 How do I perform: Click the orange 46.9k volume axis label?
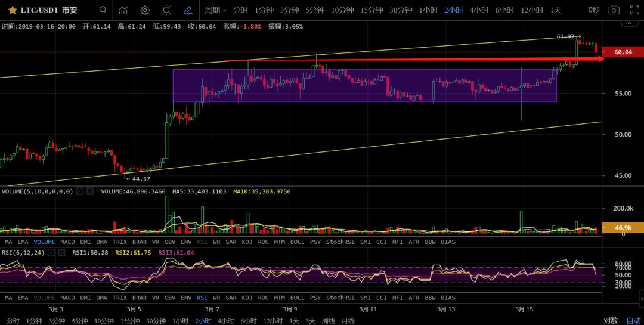coord(623,228)
